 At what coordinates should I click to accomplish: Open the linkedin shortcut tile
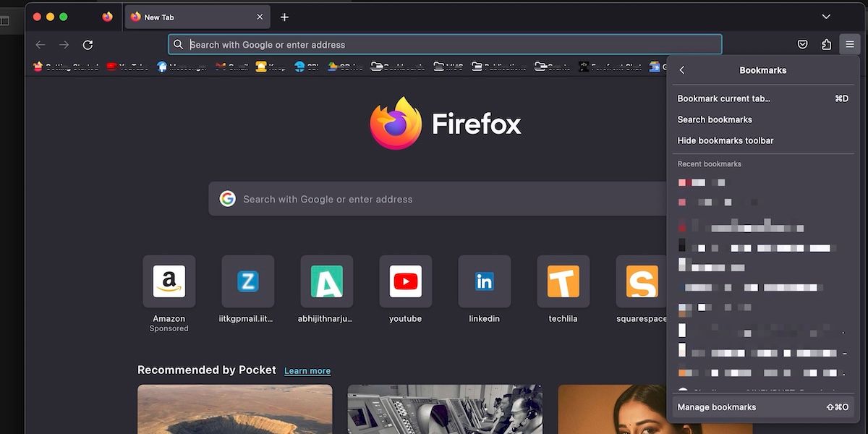coord(484,282)
